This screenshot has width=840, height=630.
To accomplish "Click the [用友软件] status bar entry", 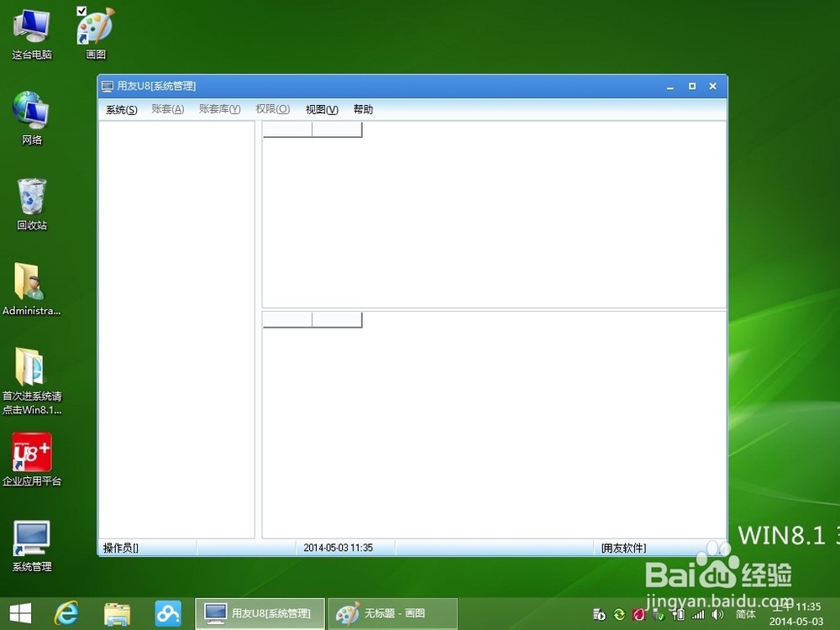I will click(x=623, y=548).
